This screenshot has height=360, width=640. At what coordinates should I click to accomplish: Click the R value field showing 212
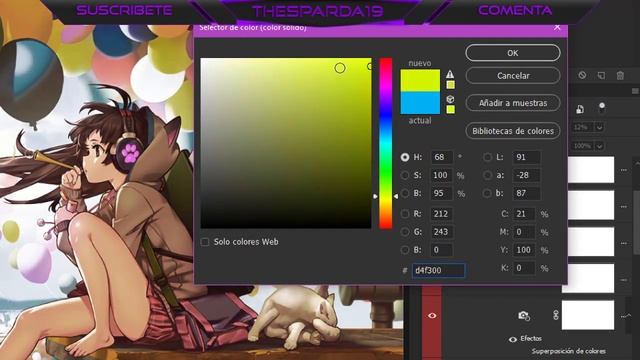[x=442, y=213]
